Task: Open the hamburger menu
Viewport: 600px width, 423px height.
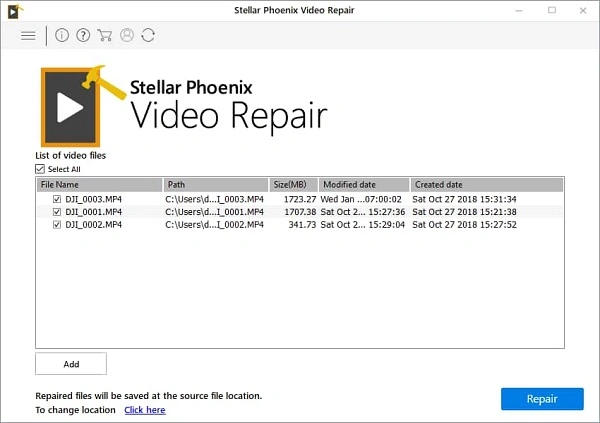Action: pos(28,36)
